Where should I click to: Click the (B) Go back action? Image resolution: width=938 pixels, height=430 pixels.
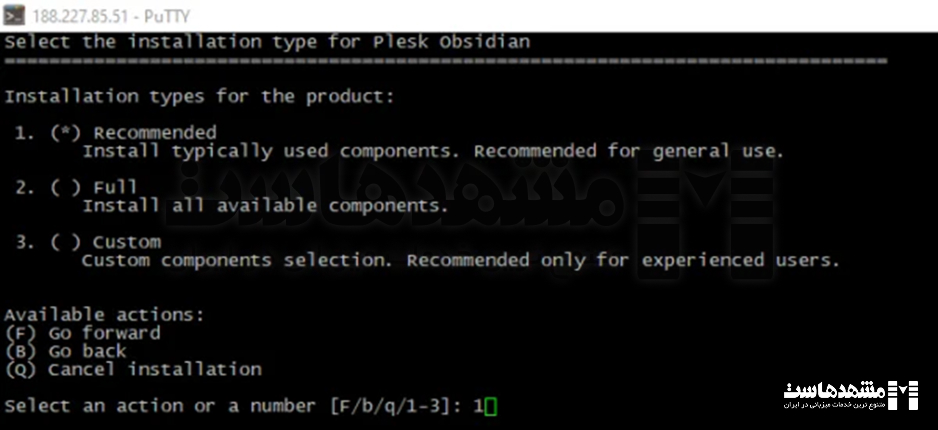tap(66, 351)
